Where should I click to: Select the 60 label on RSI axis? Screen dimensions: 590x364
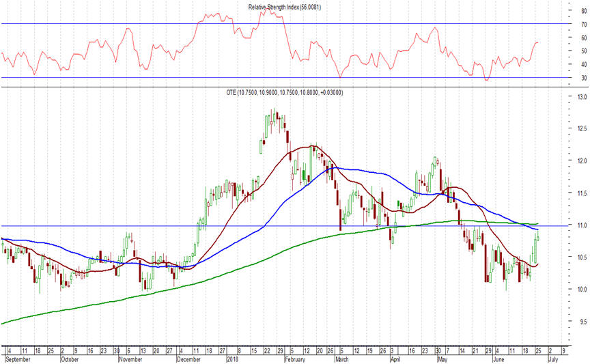tap(584, 38)
